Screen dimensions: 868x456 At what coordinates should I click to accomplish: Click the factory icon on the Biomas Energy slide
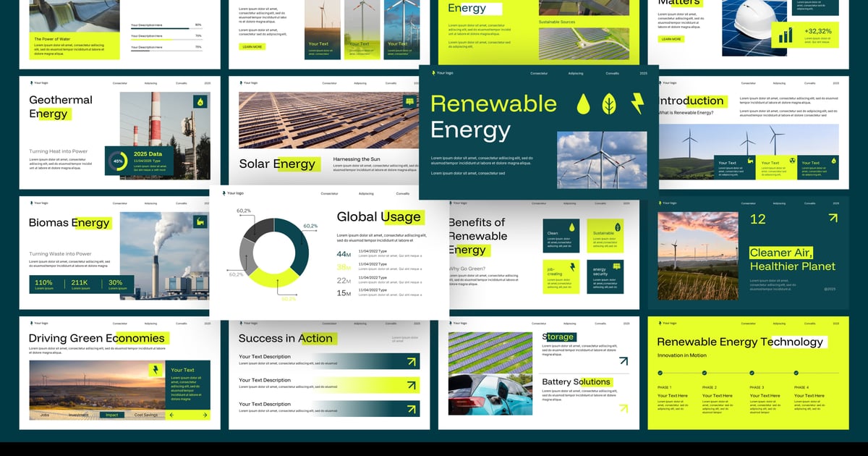click(x=200, y=222)
